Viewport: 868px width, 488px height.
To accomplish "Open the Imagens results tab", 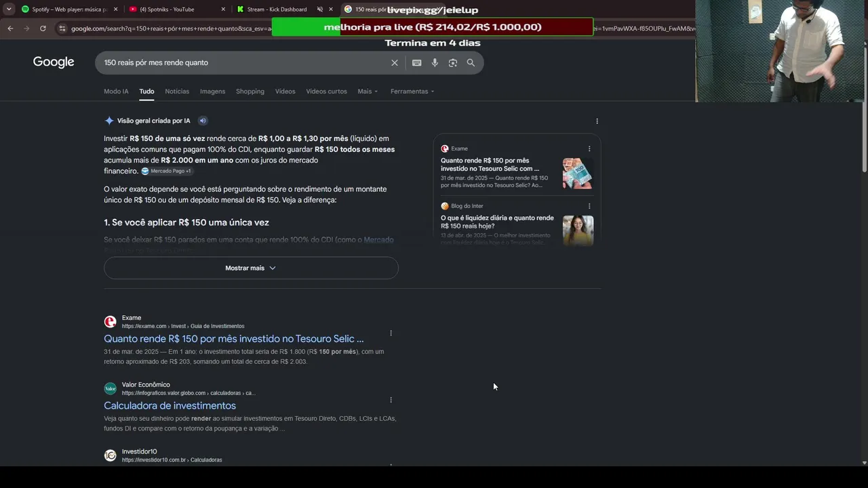I will [212, 91].
